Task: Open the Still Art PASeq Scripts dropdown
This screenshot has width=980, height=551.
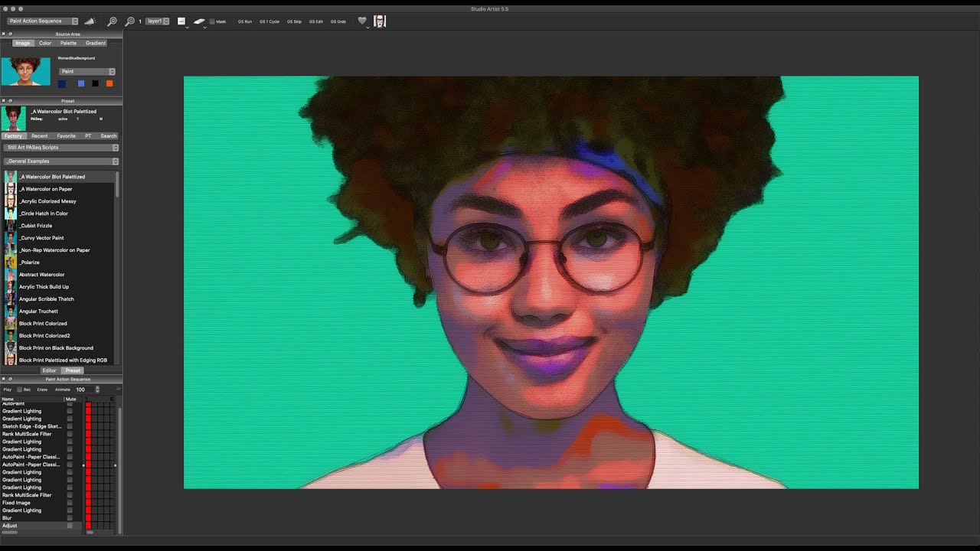Action: coord(61,147)
